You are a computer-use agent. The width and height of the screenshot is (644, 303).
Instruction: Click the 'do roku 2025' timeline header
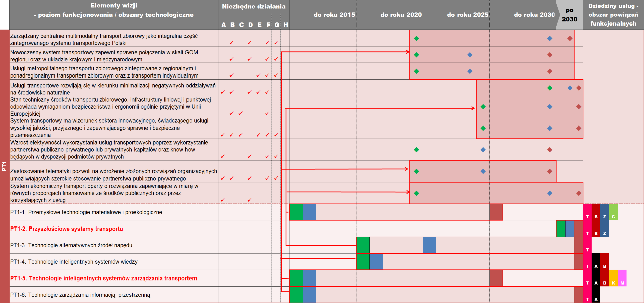pos(468,15)
